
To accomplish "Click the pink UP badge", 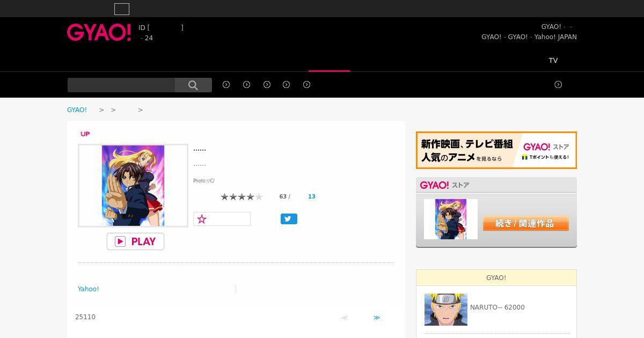I will [x=85, y=134].
